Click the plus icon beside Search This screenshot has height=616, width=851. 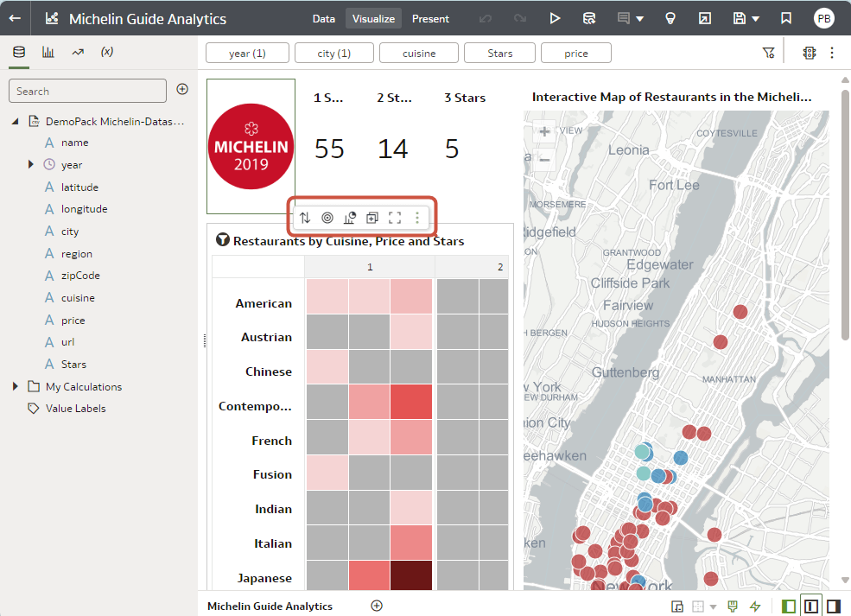[x=182, y=89]
